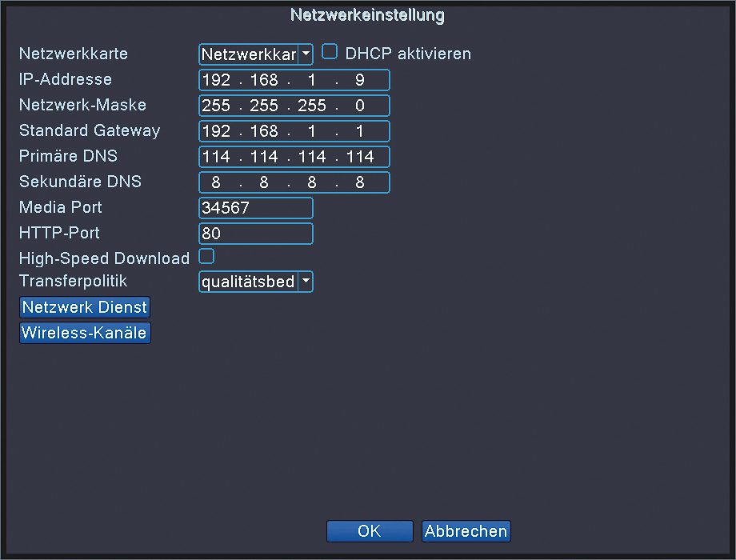
Task: Select the last octet of IP-Addresse
Action: click(x=360, y=80)
